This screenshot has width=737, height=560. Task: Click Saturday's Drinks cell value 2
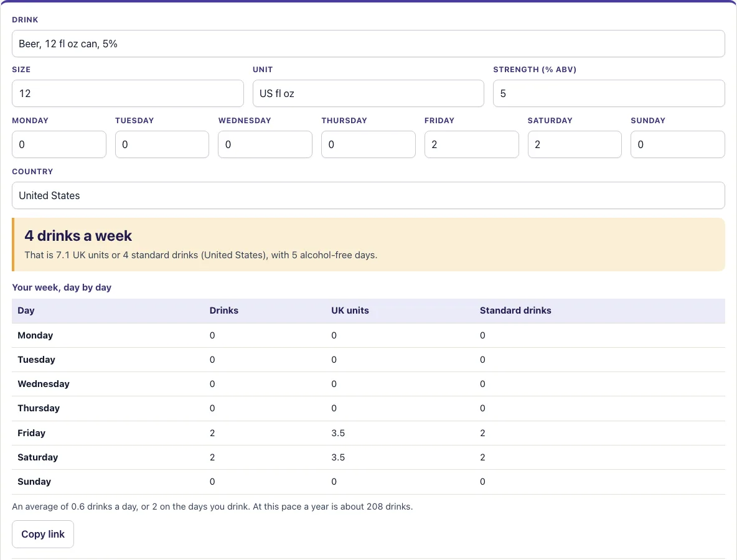[x=212, y=457]
